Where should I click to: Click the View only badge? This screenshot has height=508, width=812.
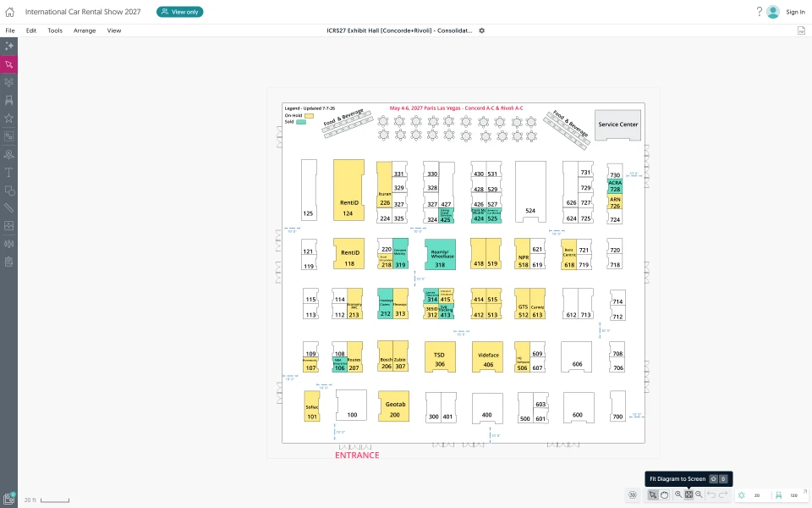179,12
